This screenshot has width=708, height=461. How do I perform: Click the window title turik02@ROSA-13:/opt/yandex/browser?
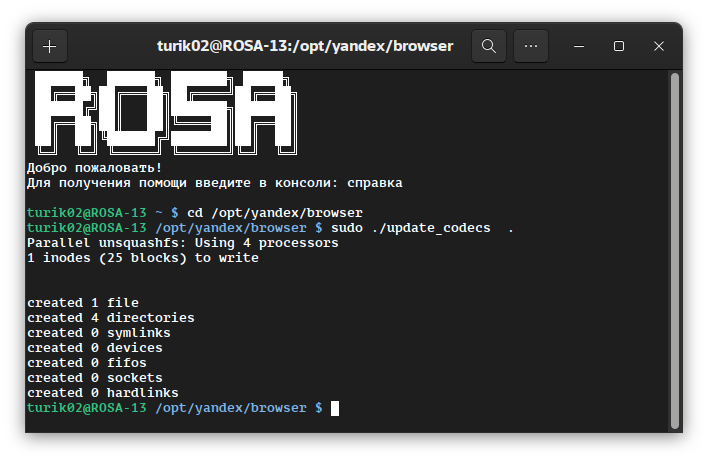coord(305,46)
